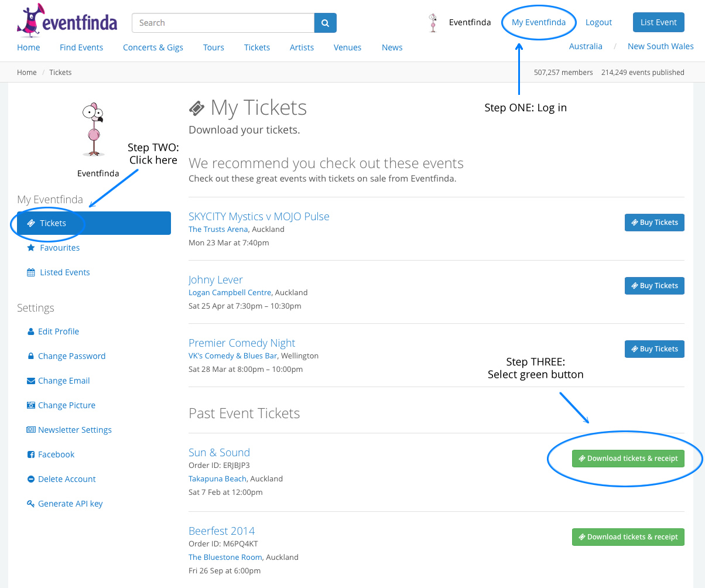This screenshot has height=588, width=705.
Task: Click the flamingo avatar beside Eventfinda username
Action: coord(433,23)
